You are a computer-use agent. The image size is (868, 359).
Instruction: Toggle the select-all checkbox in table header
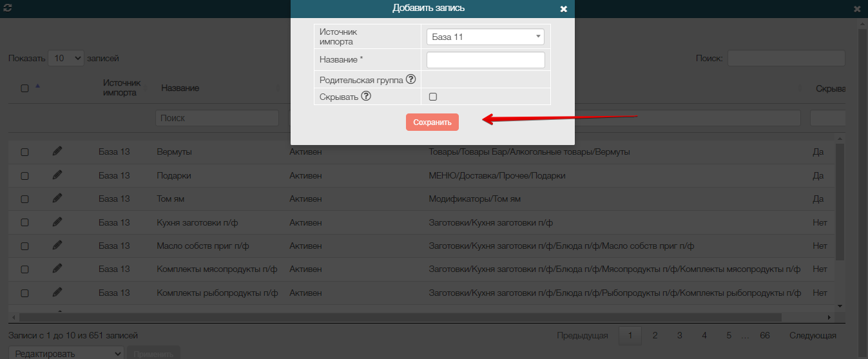[x=24, y=88]
